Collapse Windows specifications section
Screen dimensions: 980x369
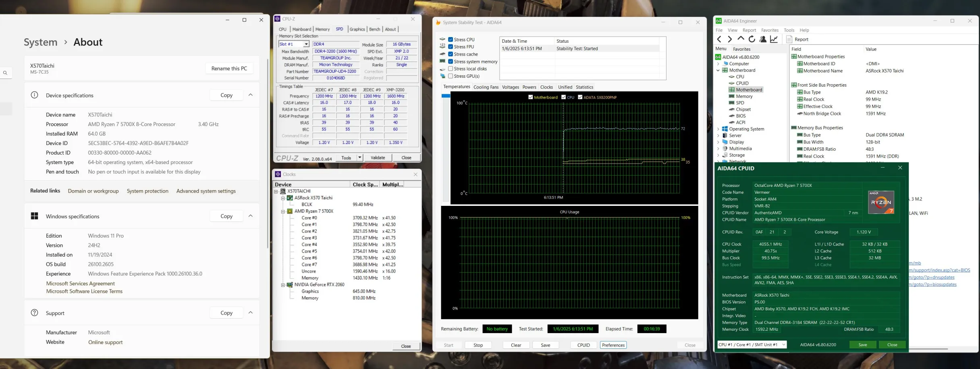(x=251, y=216)
